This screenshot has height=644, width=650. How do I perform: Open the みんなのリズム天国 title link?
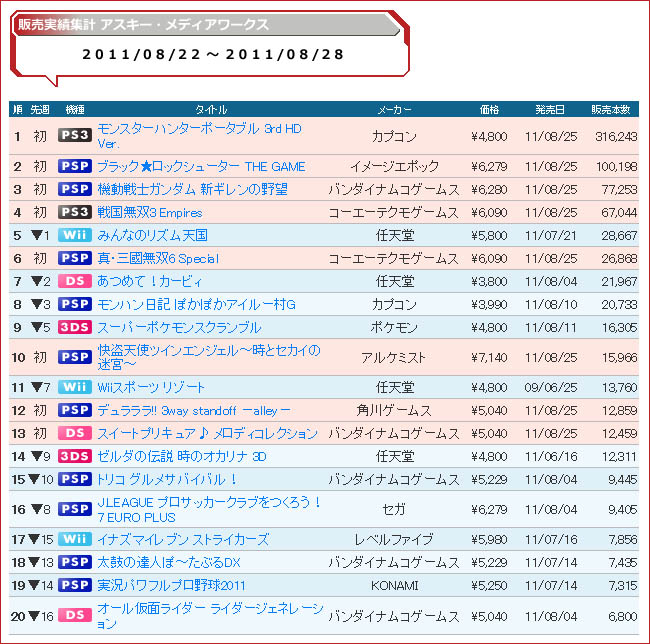pos(152,235)
